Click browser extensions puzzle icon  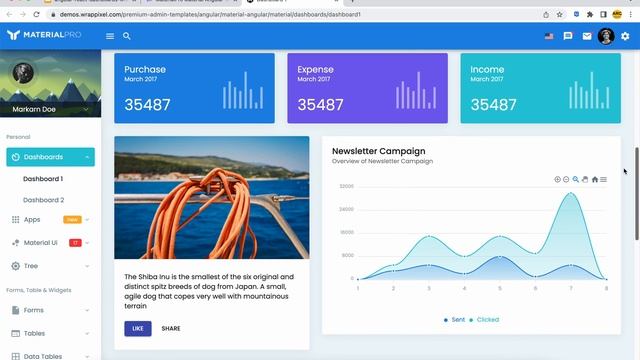click(x=590, y=15)
